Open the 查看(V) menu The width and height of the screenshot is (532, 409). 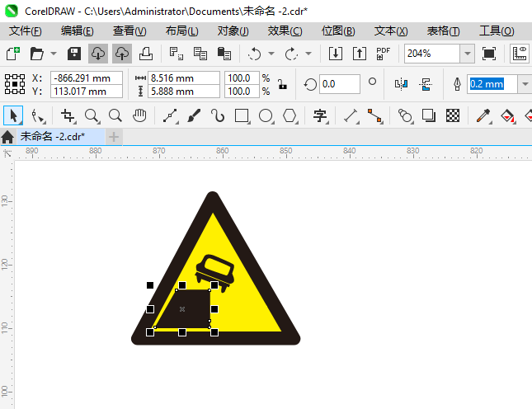point(129,31)
